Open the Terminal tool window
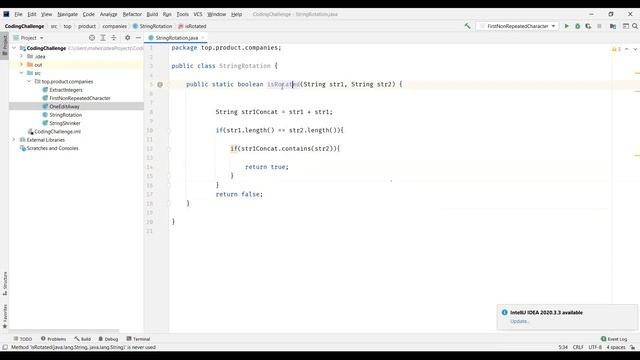This screenshot has width=640, height=360. [138, 339]
